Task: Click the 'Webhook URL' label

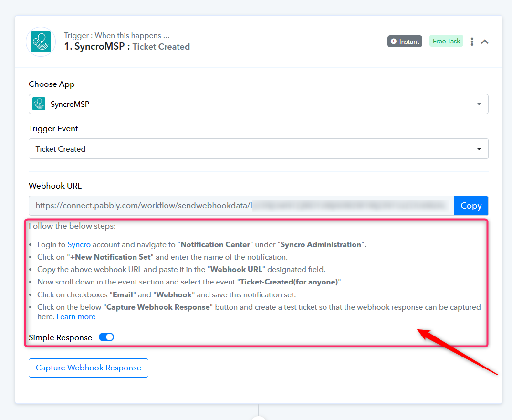Action: pyautogui.click(x=55, y=186)
